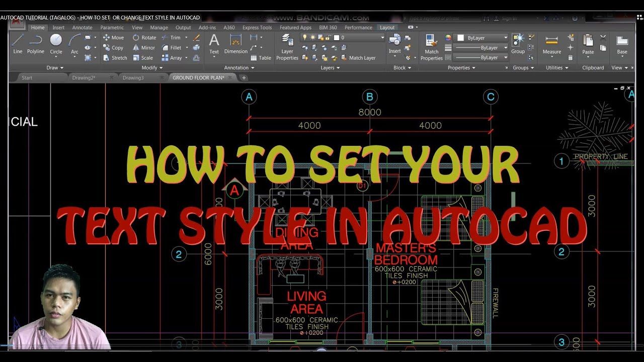The height and width of the screenshot is (362, 644).
Task: Click the Scale tool
Action: point(143,58)
